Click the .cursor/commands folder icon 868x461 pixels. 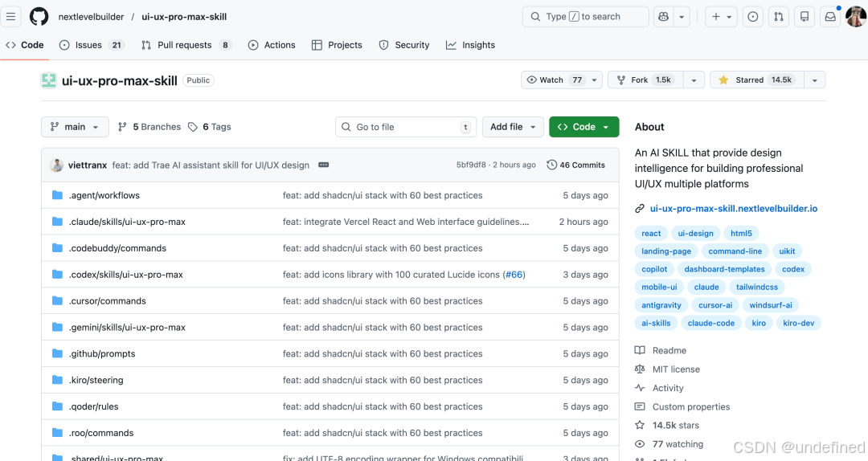pos(57,300)
